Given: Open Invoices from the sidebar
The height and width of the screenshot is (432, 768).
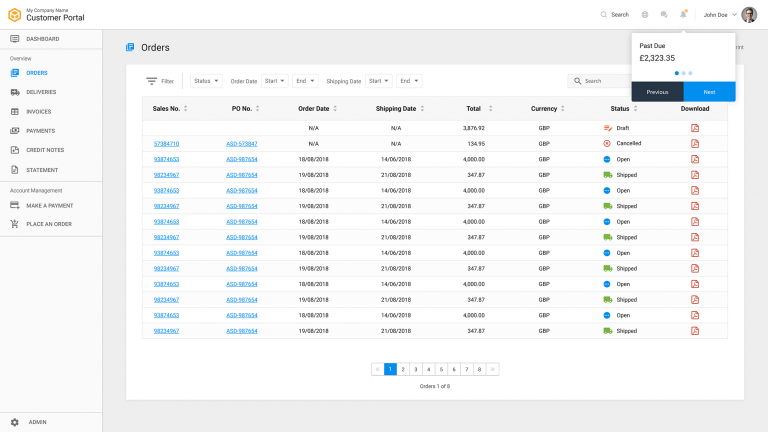Looking at the screenshot, I should coord(38,111).
